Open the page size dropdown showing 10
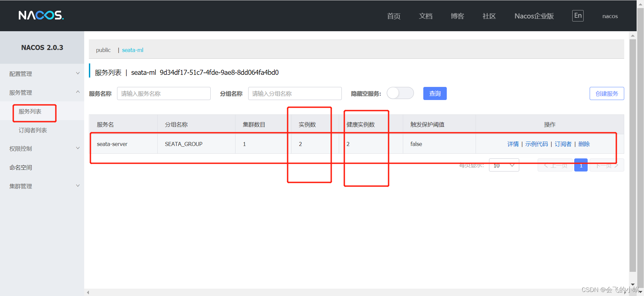The image size is (644, 296). (x=504, y=165)
